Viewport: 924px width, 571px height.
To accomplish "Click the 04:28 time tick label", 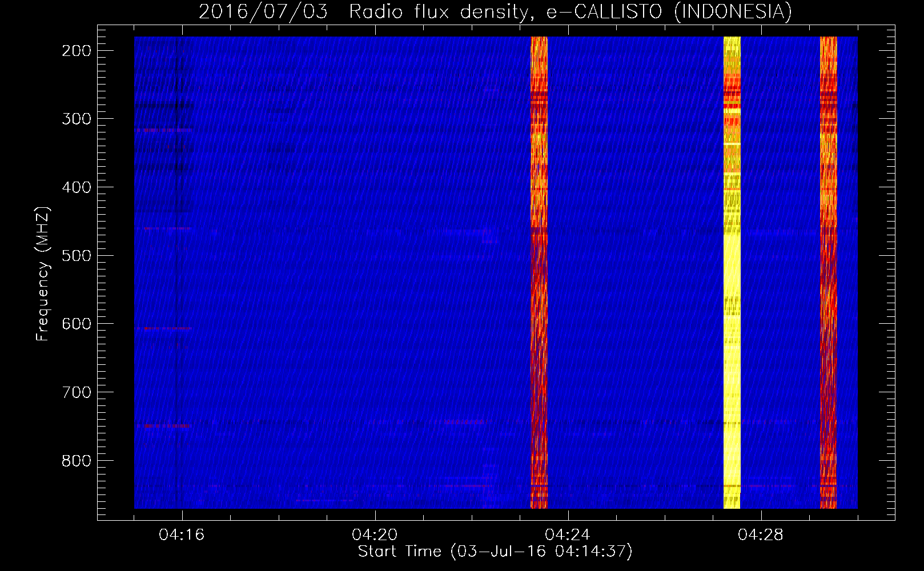I will [x=761, y=535].
